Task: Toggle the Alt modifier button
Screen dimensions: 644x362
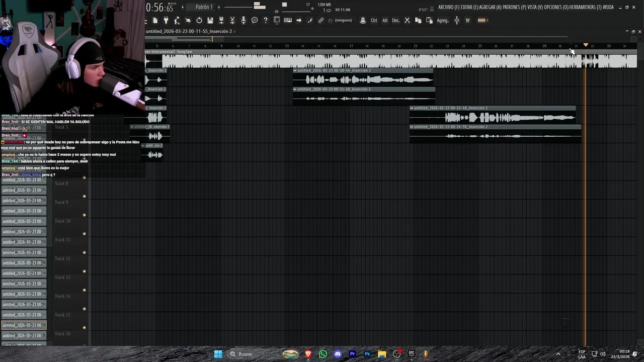Action: (385, 21)
